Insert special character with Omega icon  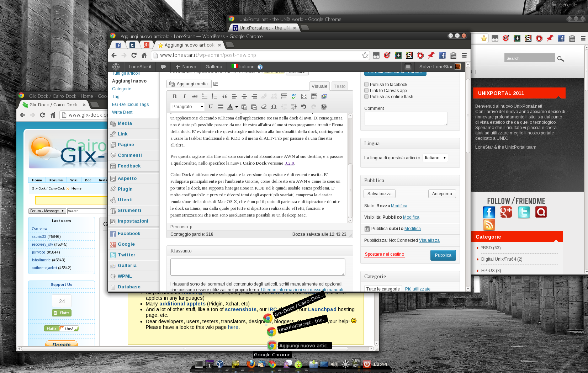274,107
